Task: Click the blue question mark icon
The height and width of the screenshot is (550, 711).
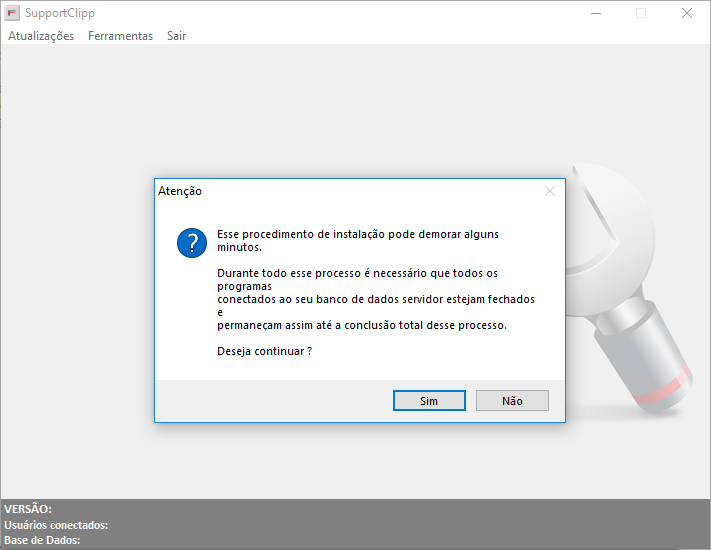Action: click(192, 242)
